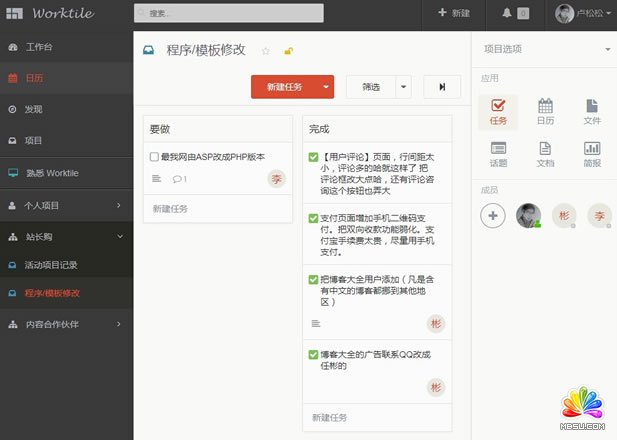Screen dimensions: 617x440
Task: Open the 任务 tasks app icon
Action: (498, 111)
